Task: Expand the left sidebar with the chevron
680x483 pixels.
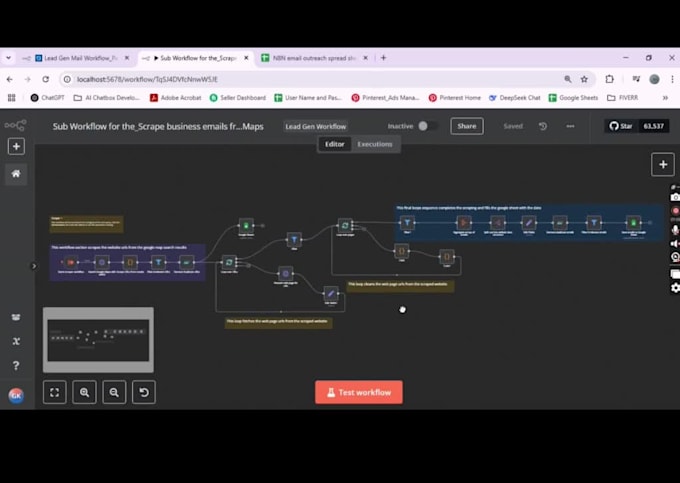Action: (x=33, y=266)
